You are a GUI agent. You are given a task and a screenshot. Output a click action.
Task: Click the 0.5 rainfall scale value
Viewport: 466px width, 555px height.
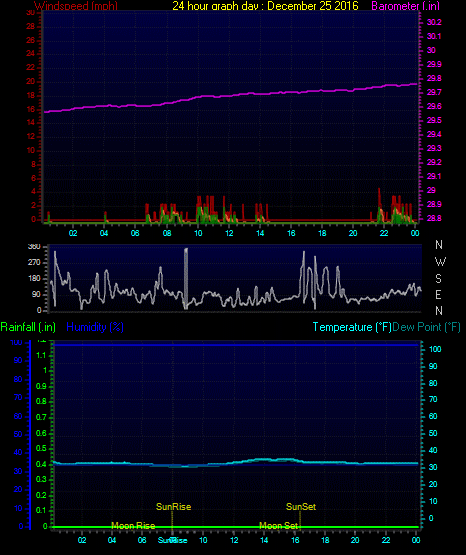point(41,448)
